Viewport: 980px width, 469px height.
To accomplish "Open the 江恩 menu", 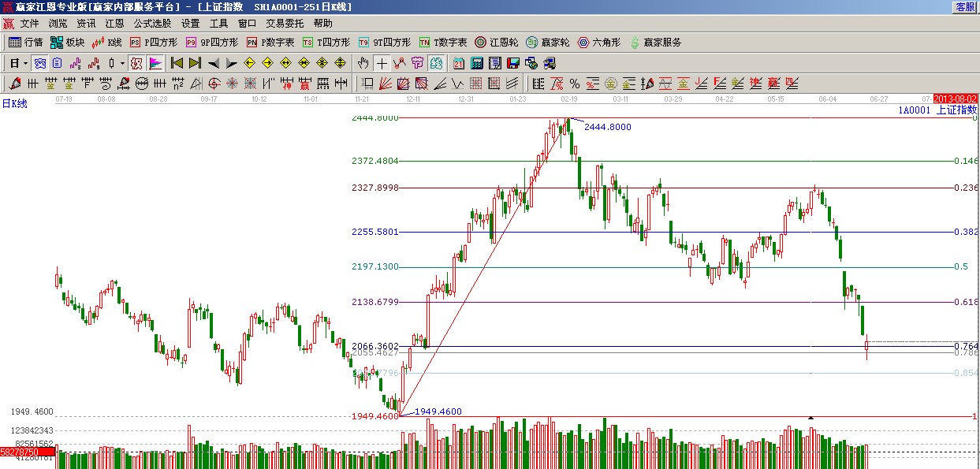I will pos(115,24).
